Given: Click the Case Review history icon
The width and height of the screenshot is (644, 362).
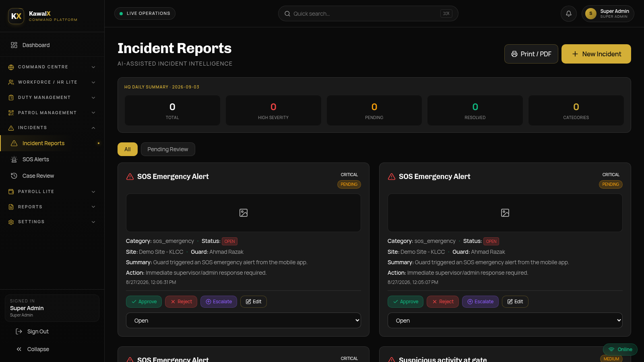Looking at the screenshot, I should pyautogui.click(x=14, y=176).
